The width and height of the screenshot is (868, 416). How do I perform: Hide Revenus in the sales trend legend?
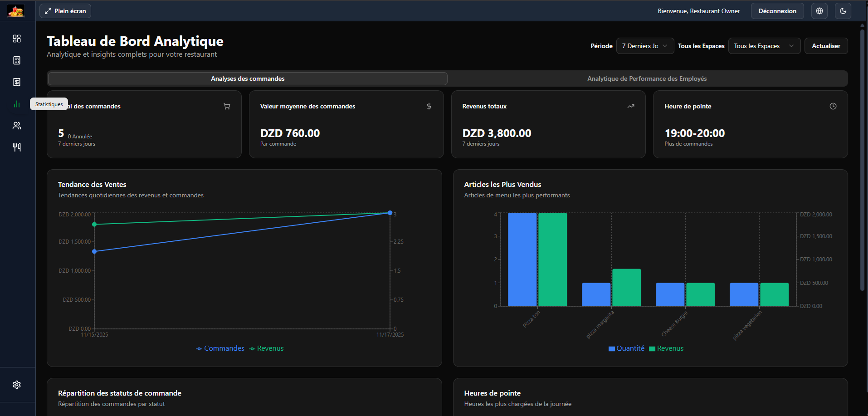[266, 348]
